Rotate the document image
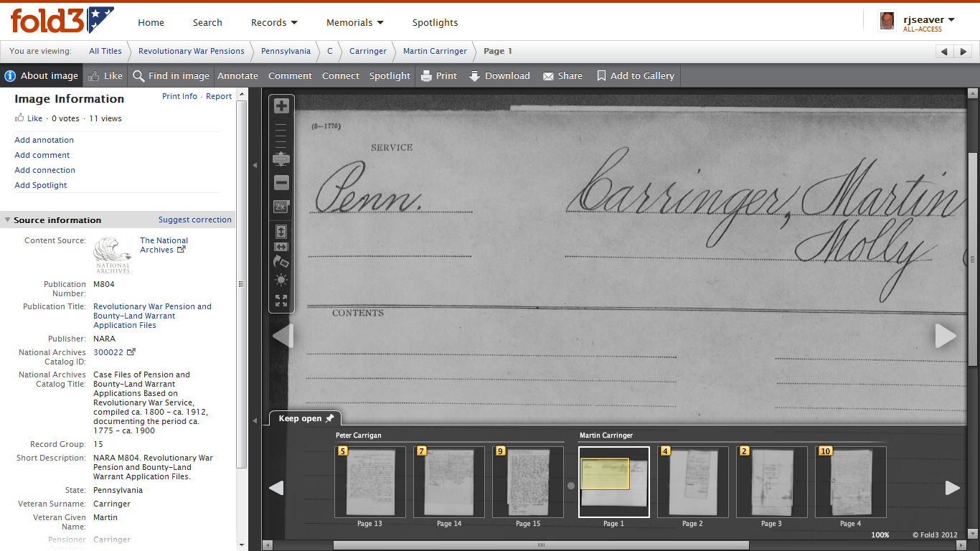 pos(281,263)
